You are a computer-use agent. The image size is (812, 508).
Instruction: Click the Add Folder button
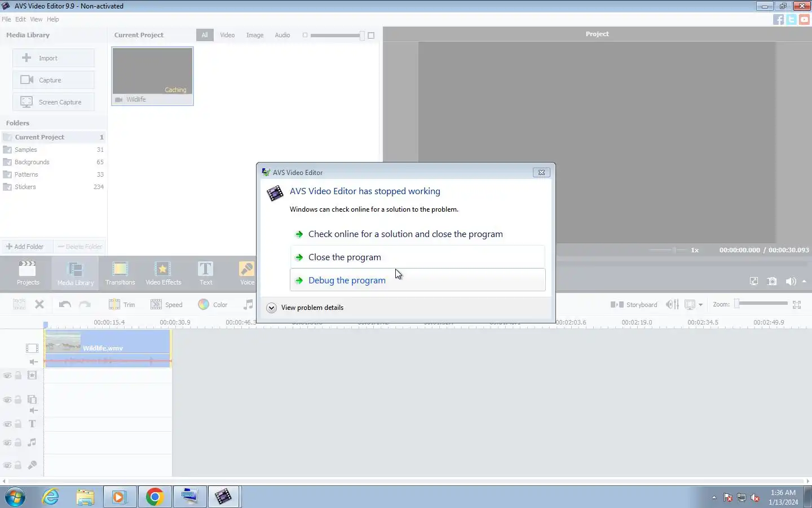point(27,247)
